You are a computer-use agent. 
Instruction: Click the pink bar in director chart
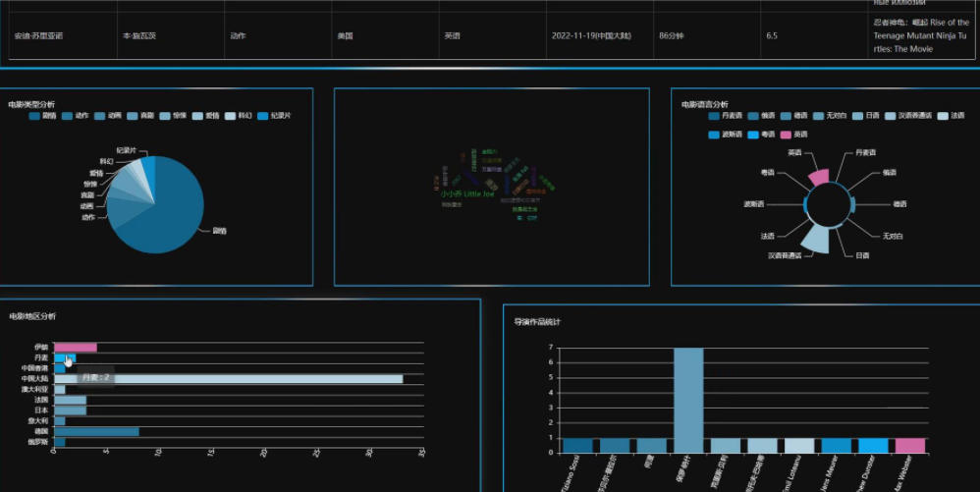click(x=909, y=446)
